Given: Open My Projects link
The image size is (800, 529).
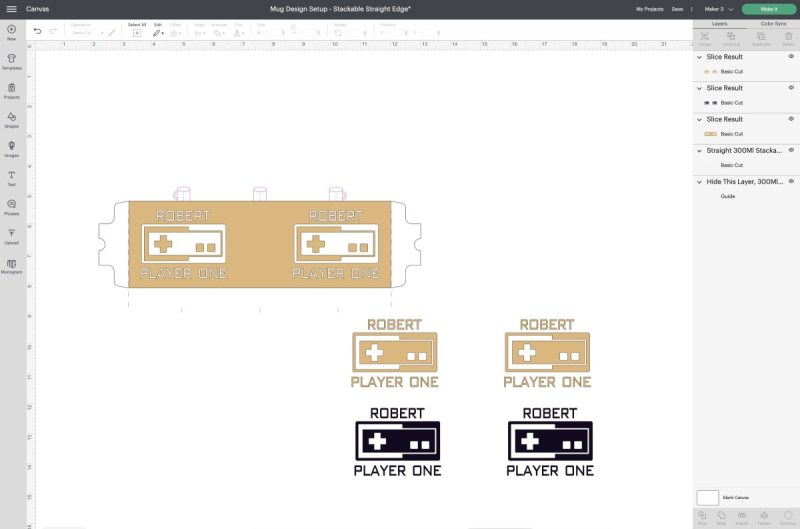Looking at the screenshot, I should [x=649, y=9].
